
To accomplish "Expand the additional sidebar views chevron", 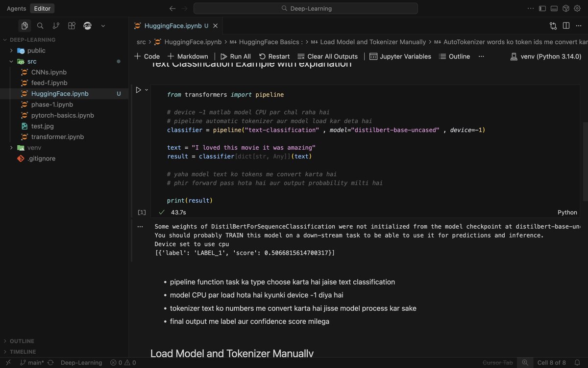I will (103, 26).
